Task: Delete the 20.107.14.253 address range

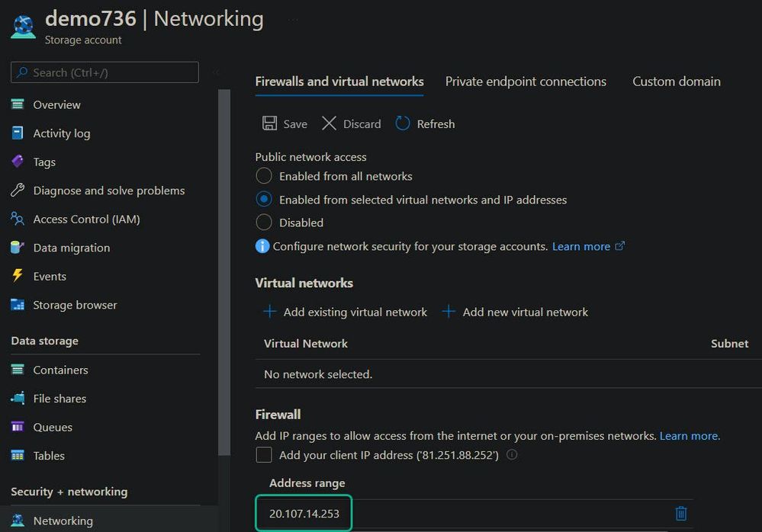Action: coord(681,514)
